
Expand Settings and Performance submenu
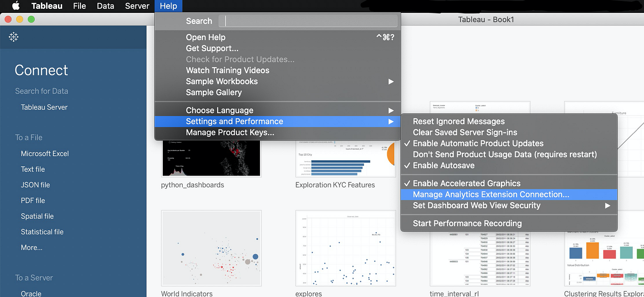[x=278, y=122]
